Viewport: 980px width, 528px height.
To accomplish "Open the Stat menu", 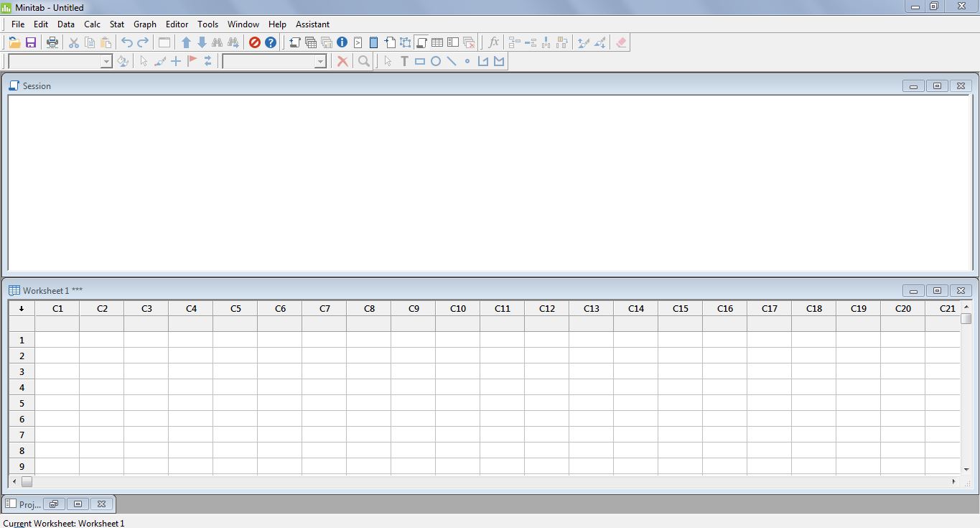I will [116, 24].
